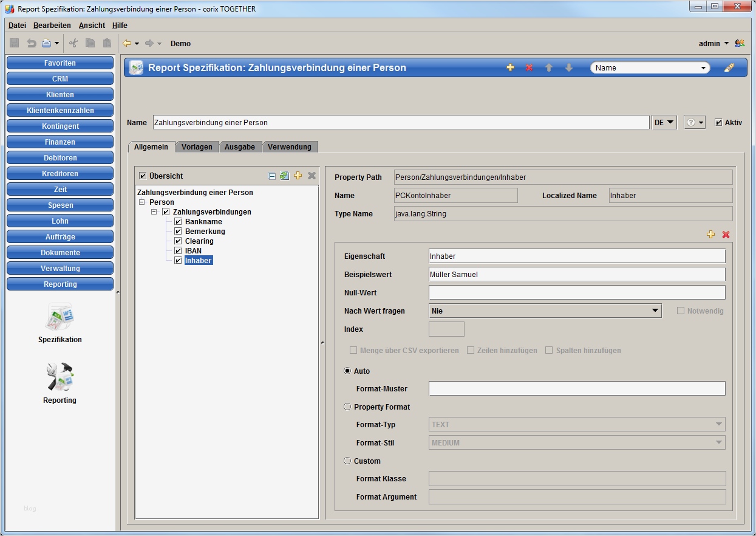Screen dimensions: 756x536
Task: Open the Reporting tools icon
Action: (x=60, y=377)
